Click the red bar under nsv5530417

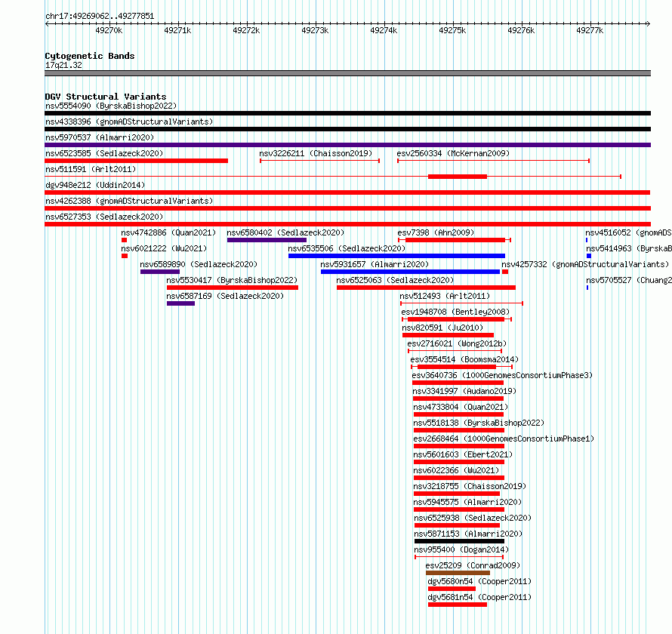click(233, 288)
